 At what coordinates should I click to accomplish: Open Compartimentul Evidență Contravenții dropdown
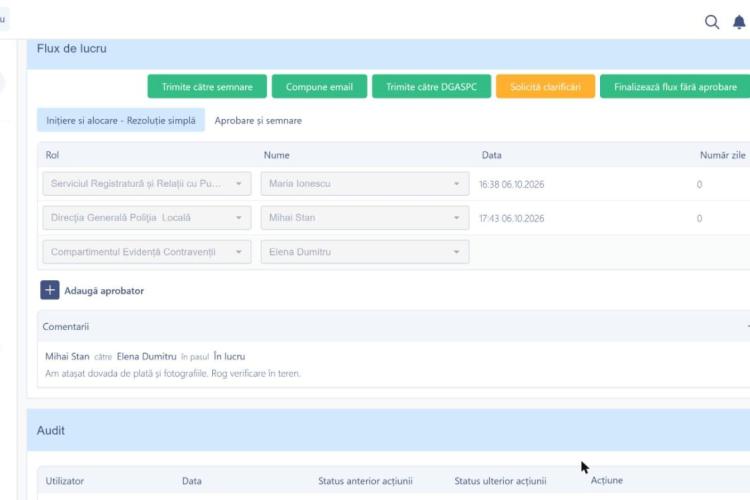pyautogui.click(x=147, y=252)
